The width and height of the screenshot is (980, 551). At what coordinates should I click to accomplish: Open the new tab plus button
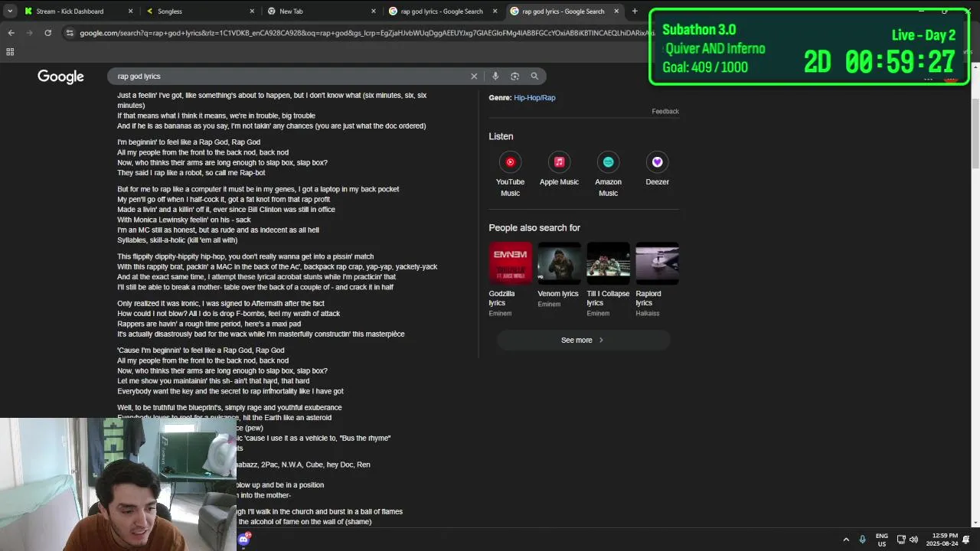[634, 11]
